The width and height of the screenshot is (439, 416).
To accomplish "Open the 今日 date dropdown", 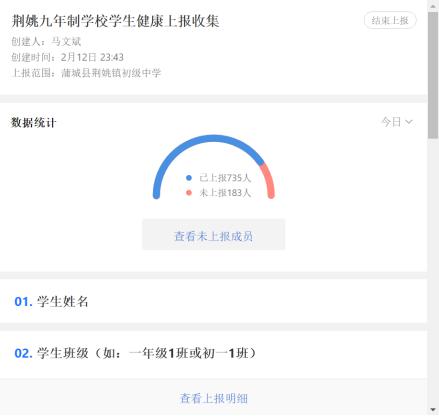I will pyautogui.click(x=397, y=122).
